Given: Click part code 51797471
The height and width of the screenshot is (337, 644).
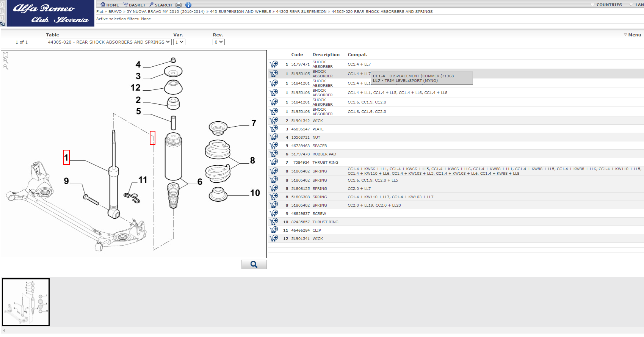Looking at the screenshot, I should tap(300, 64).
